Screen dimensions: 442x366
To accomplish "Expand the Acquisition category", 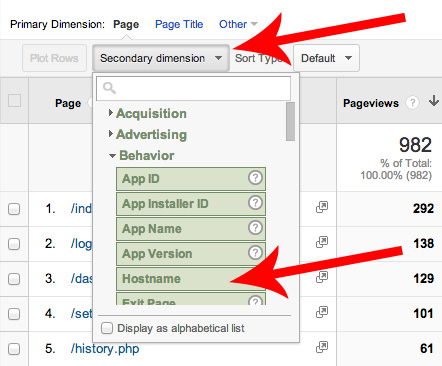I will point(148,114).
